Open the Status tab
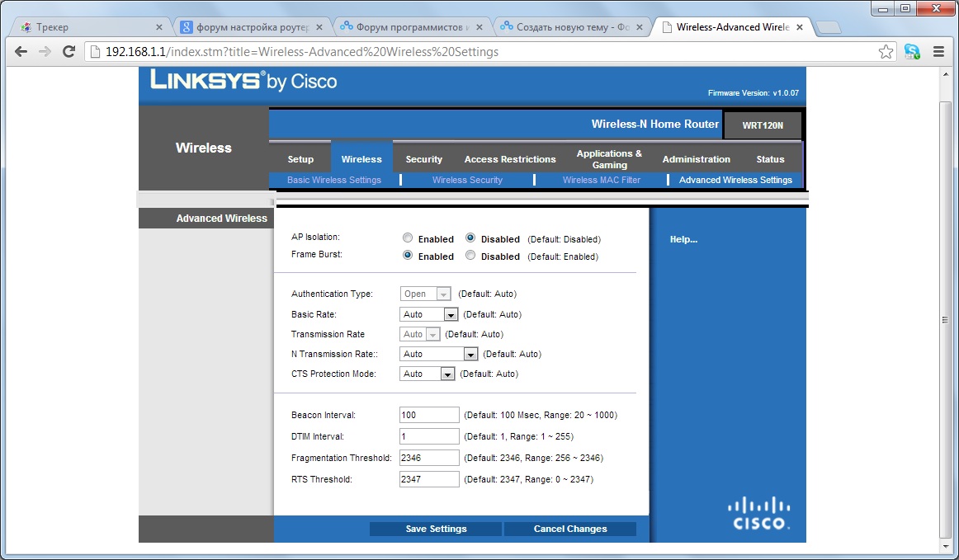This screenshot has width=959, height=560. pyautogui.click(x=770, y=159)
